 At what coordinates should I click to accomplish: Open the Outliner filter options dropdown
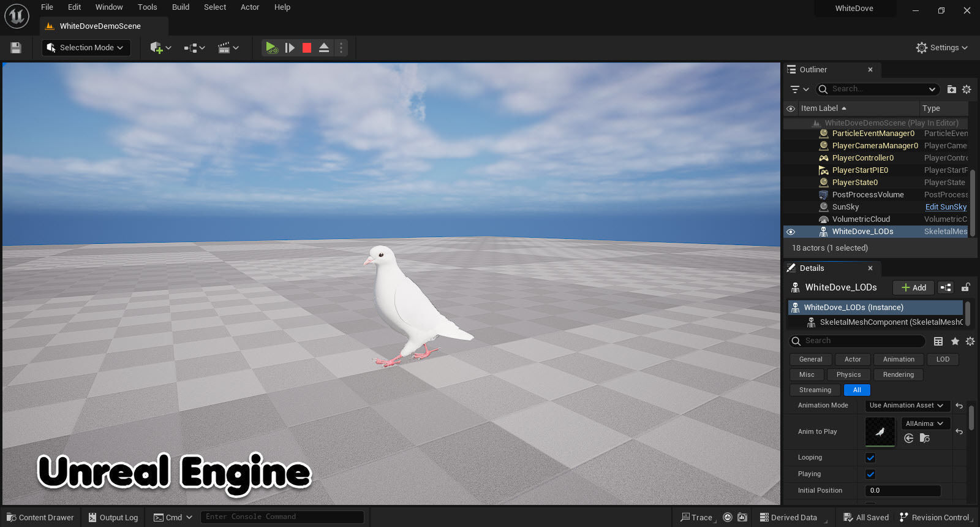point(799,89)
